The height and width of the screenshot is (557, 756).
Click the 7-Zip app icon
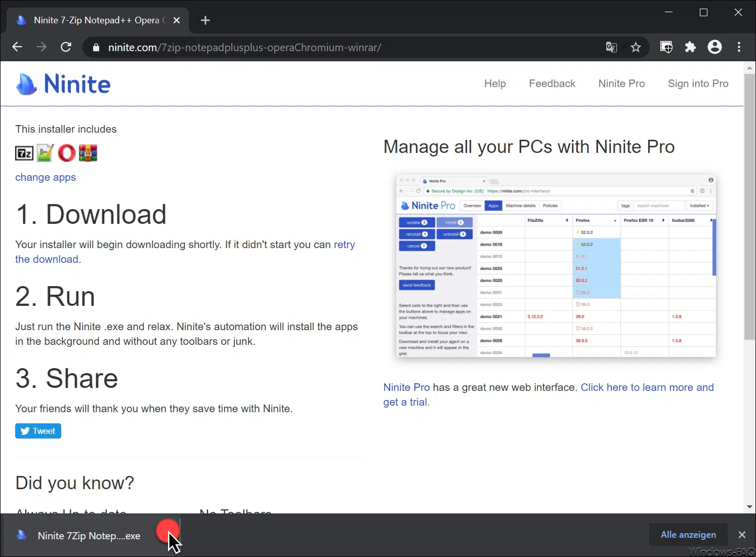coord(24,153)
